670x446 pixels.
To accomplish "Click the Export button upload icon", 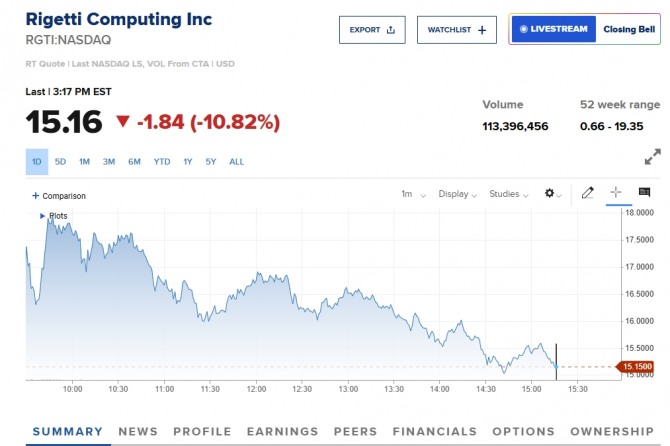I will (x=390, y=30).
